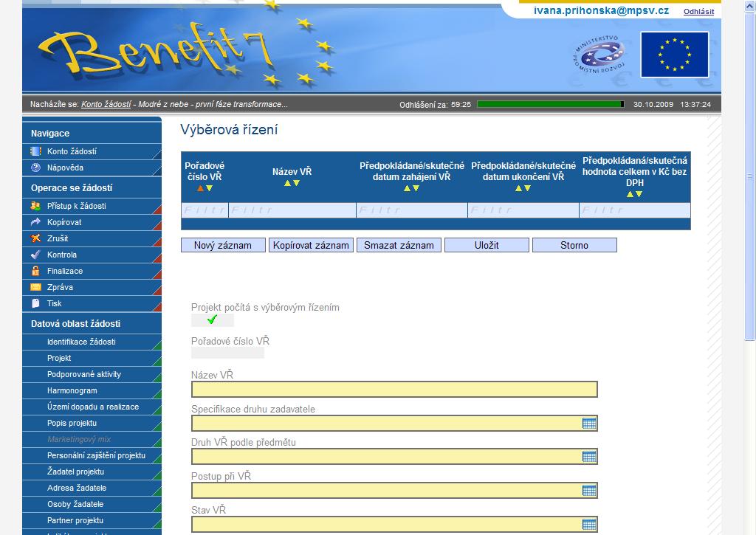Click the grey Pořadové číslo VŘ field

pyautogui.click(x=227, y=353)
